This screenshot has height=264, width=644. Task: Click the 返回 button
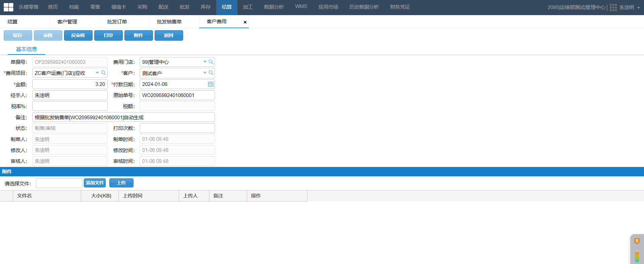click(x=169, y=35)
